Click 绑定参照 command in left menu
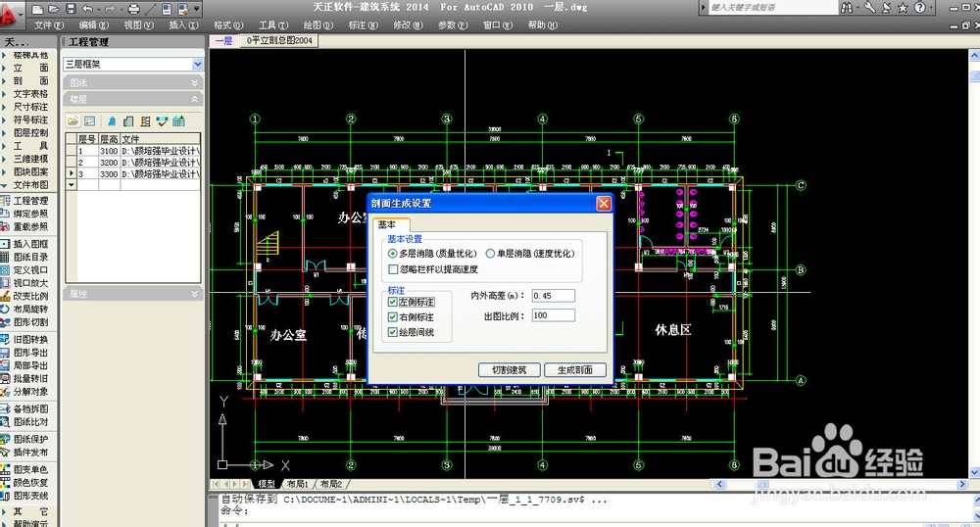This screenshot has height=527, width=980. [30, 214]
